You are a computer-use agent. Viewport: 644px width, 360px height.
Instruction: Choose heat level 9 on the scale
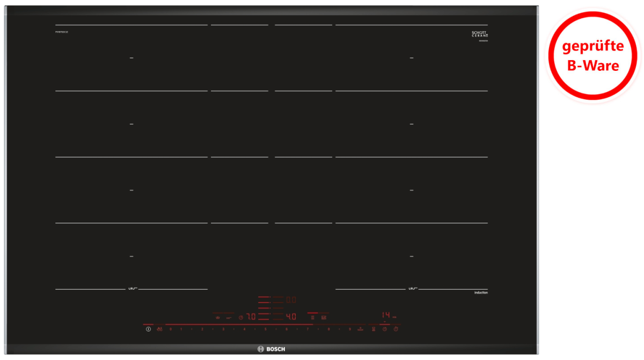click(350, 329)
